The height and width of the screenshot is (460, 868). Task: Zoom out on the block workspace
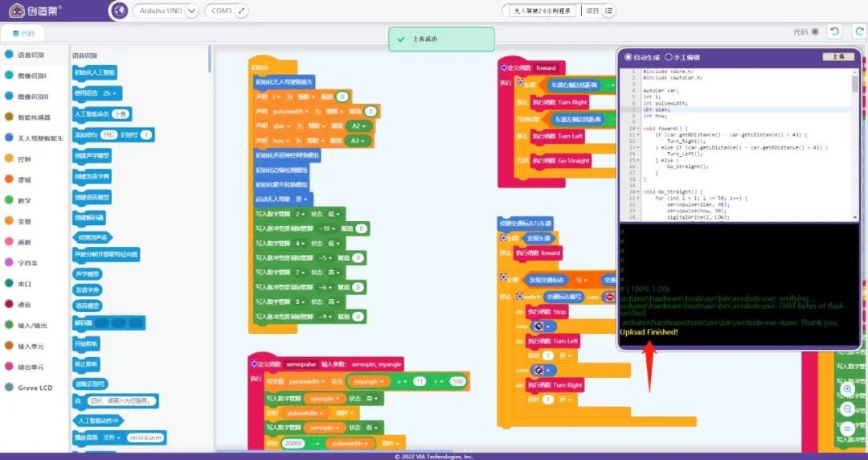pos(847,409)
